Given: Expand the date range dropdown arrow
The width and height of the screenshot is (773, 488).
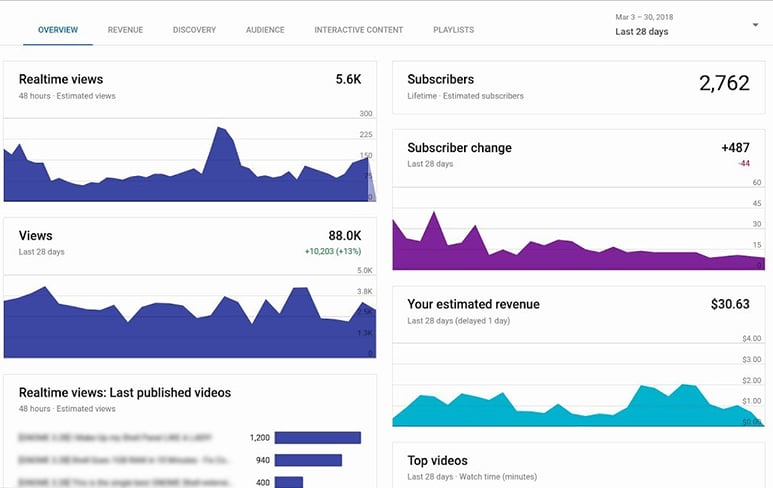Looking at the screenshot, I should pos(755,25).
